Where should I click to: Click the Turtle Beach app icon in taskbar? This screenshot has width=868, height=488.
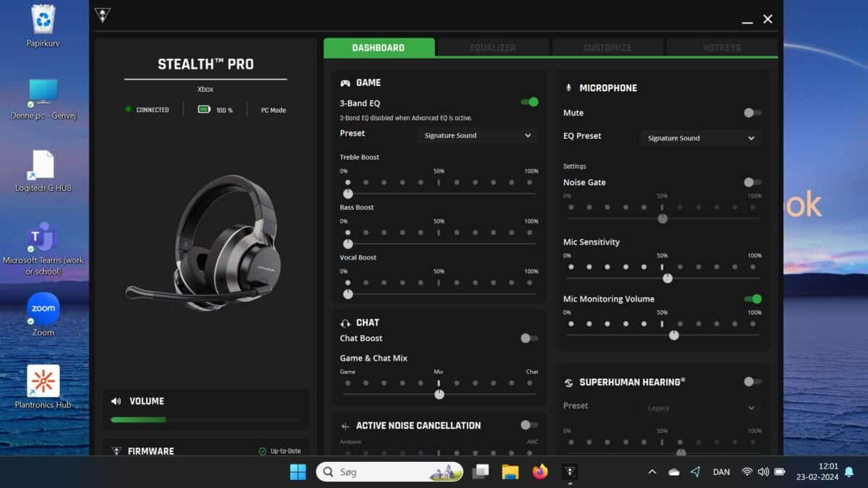tap(570, 472)
